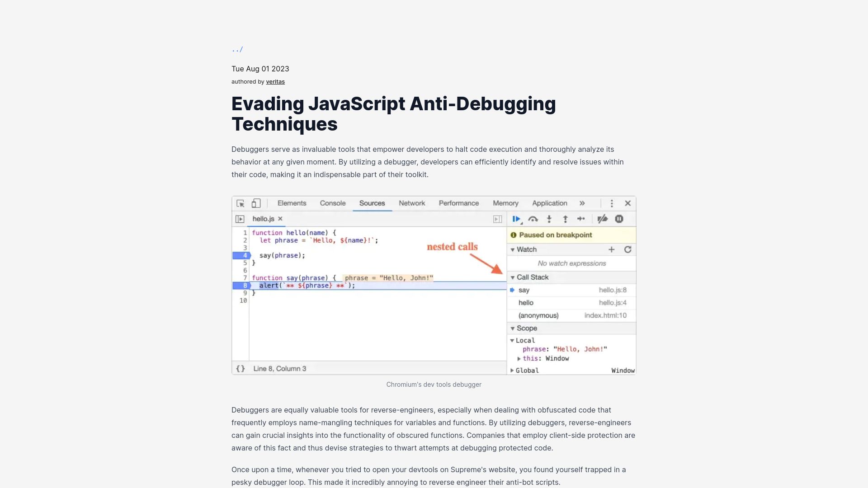Open the Application tab

(x=550, y=203)
